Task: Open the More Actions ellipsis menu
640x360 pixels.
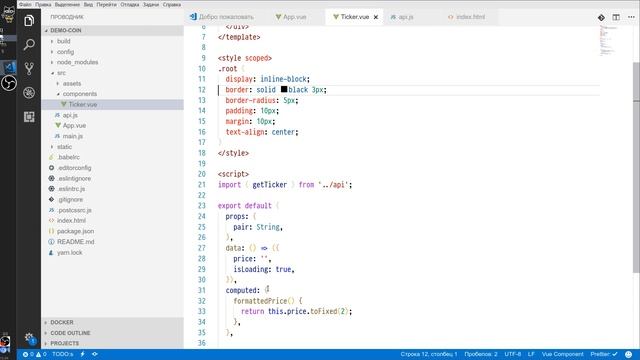Action: (631, 17)
